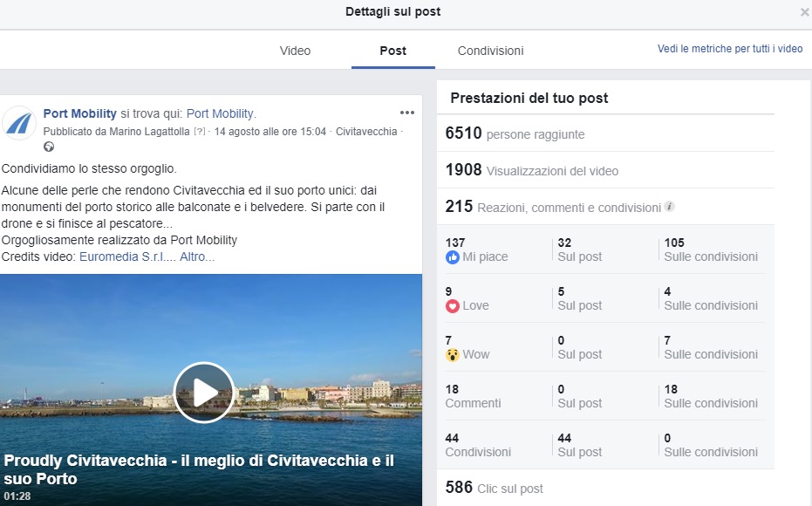Close the Dettagli sul post dialog

tap(804, 12)
